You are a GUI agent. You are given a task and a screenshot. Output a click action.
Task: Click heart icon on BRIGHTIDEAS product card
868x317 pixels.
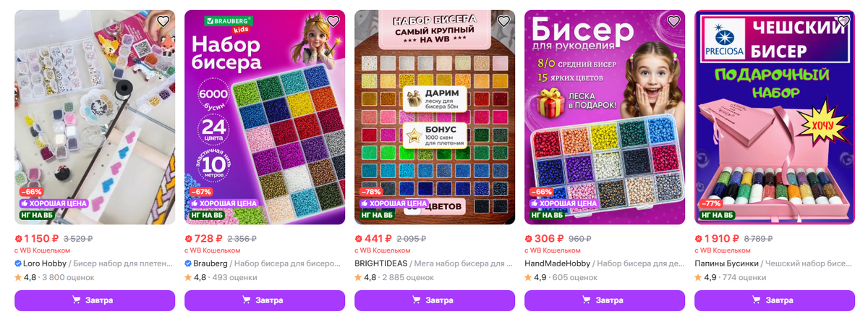click(x=503, y=21)
